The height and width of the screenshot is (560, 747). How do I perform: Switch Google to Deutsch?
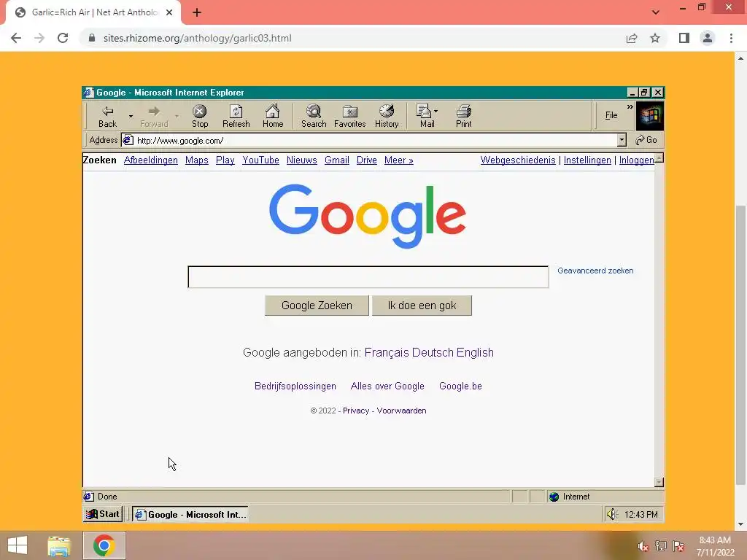click(433, 352)
